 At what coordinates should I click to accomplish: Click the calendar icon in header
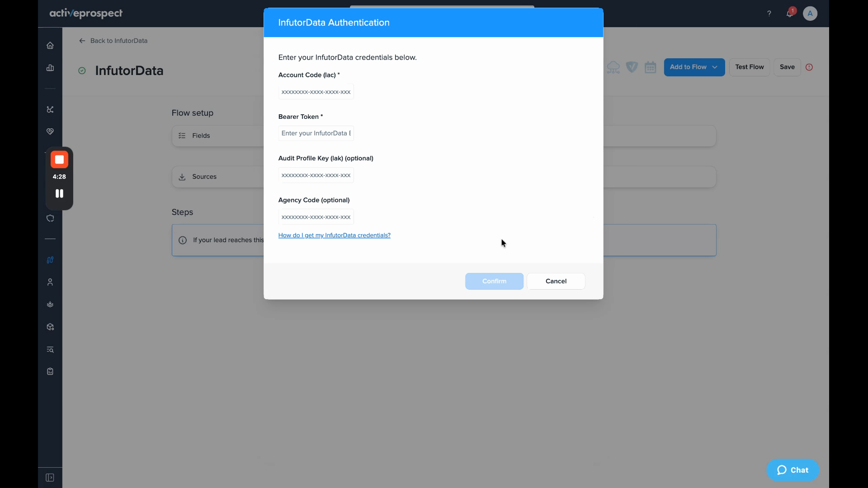(x=651, y=67)
